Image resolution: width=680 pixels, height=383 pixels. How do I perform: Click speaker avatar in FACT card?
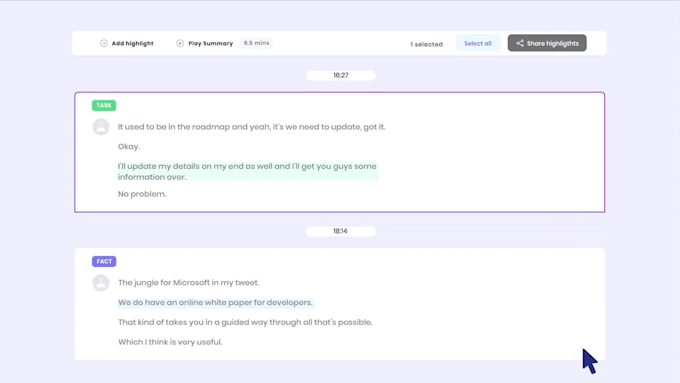(101, 283)
